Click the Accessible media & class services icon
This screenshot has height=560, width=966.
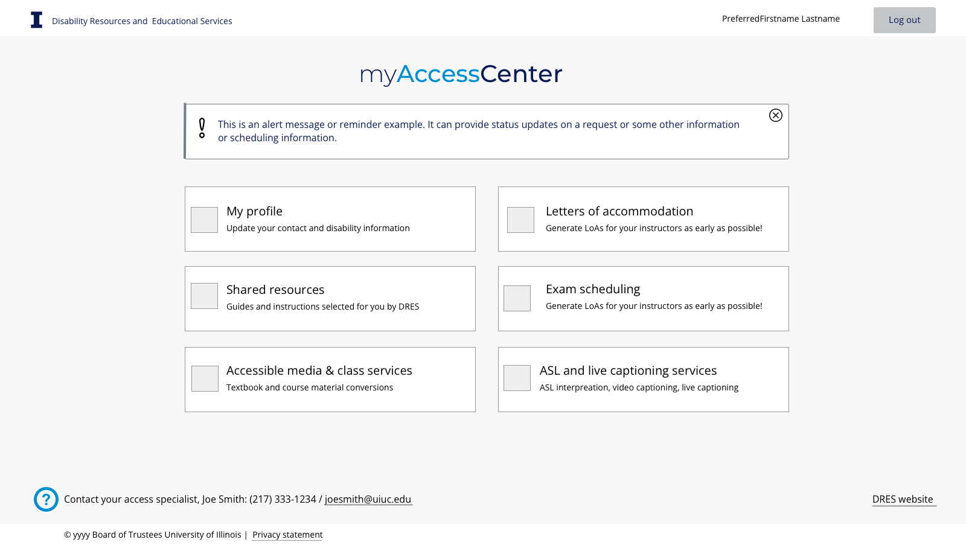click(205, 378)
